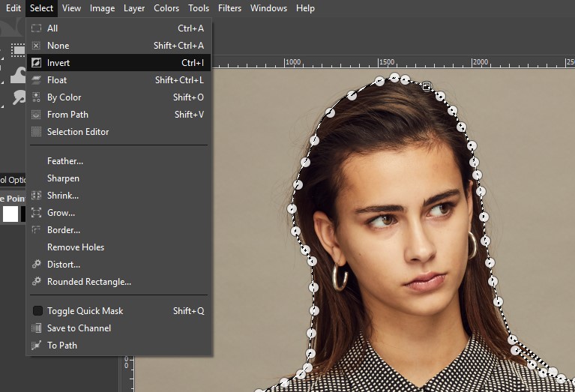Open the Tools menu
This screenshot has height=392, width=575.
point(199,8)
